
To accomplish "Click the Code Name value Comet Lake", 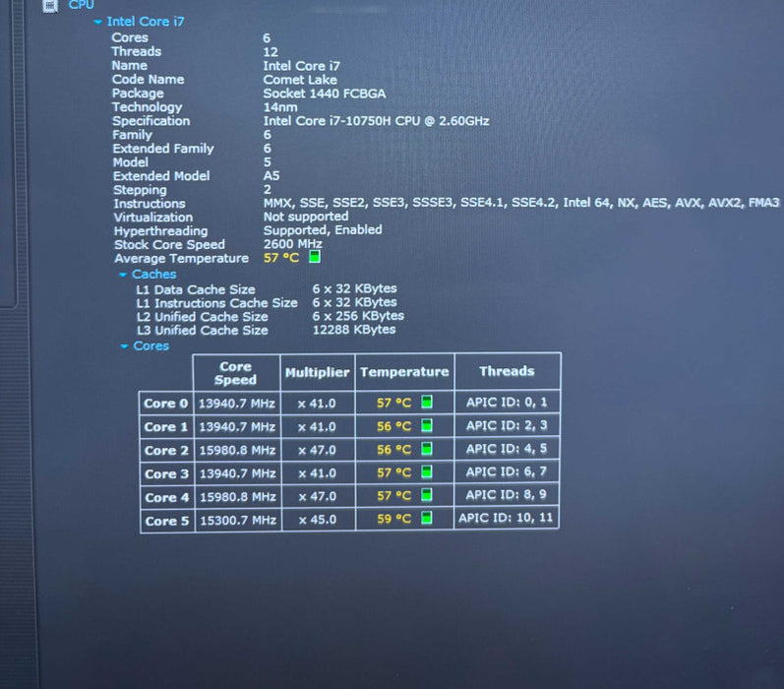I will 300,80.
